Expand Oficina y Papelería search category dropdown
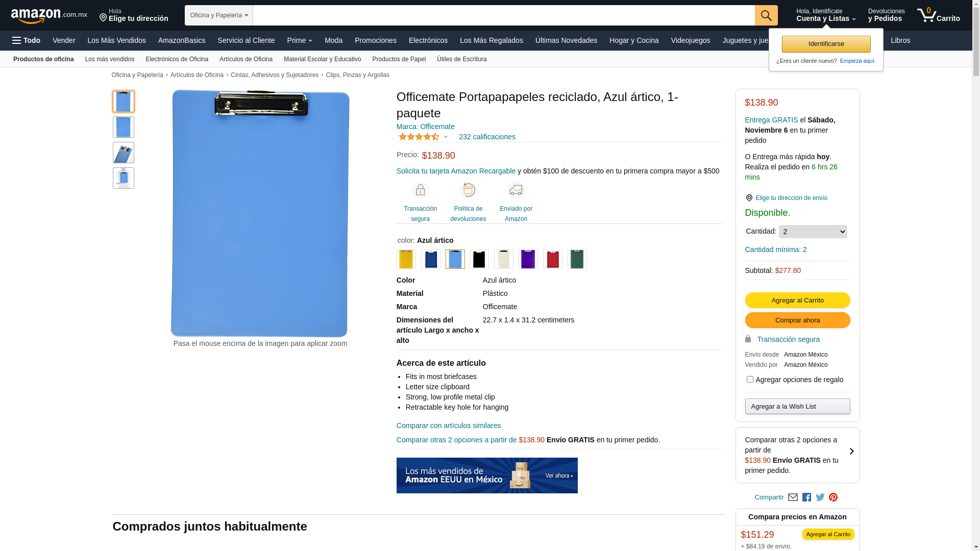Image resolution: width=980 pixels, height=551 pixels. pyautogui.click(x=219, y=15)
